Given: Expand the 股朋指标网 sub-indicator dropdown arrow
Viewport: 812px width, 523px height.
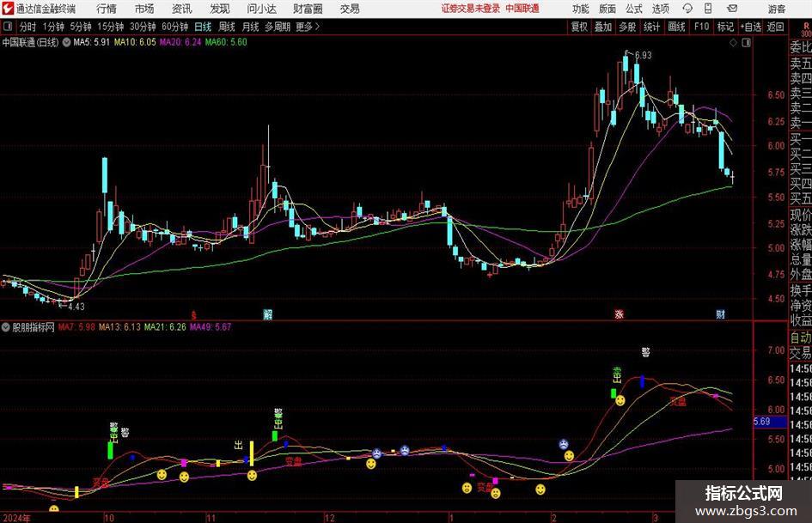Looking at the screenshot, I should (6, 327).
